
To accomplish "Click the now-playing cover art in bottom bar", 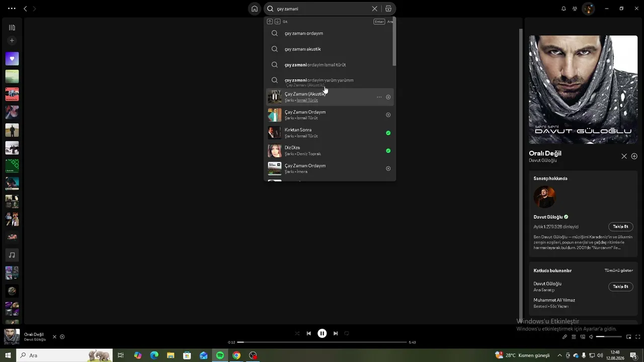I will [x=12, y=337].
